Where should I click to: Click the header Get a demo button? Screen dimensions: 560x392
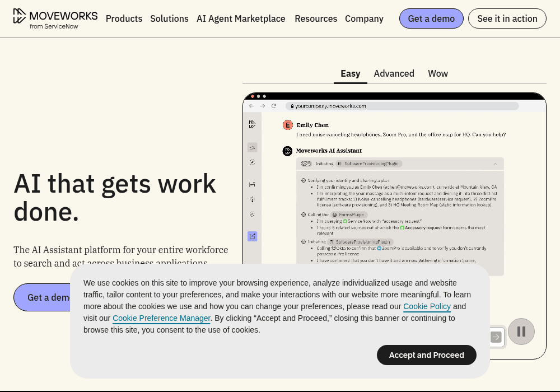(x=431, y=18)
